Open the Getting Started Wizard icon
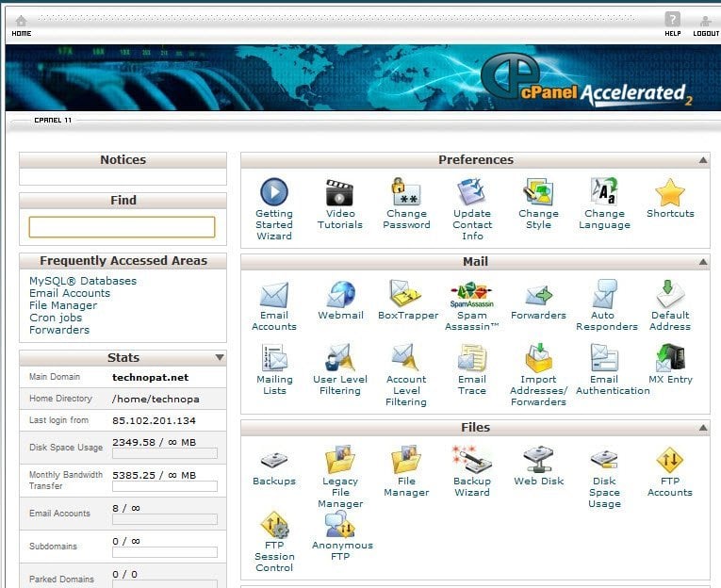Image resolution: width=721 pixels, height=588 pixels. [274, 191]
